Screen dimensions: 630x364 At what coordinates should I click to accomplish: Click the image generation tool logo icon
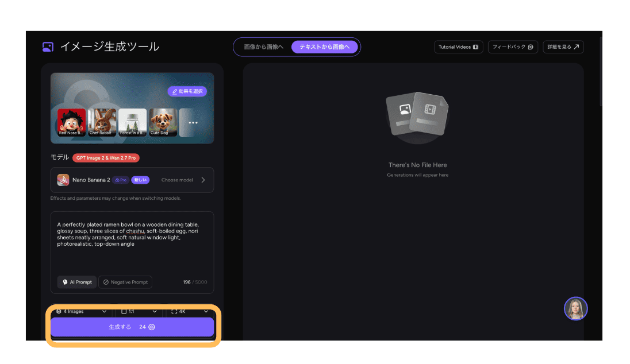[x=48, y=47]
